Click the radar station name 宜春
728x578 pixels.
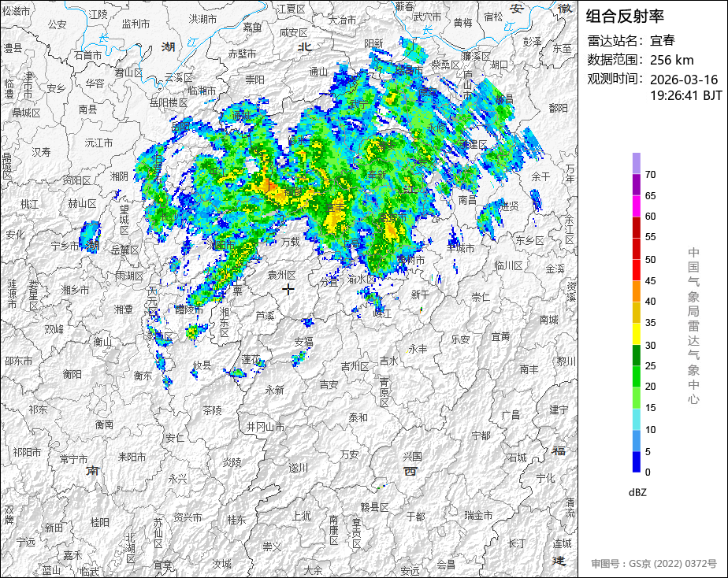coord(662,41)
